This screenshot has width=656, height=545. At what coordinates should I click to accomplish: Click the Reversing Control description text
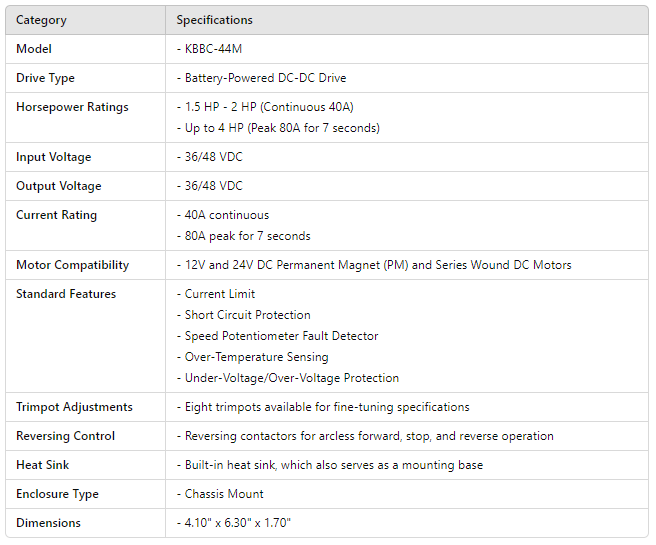(x=368, y=436)
